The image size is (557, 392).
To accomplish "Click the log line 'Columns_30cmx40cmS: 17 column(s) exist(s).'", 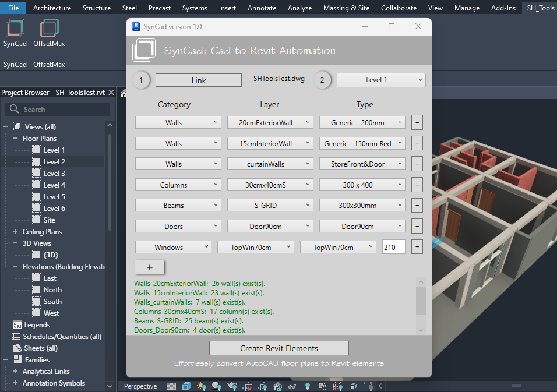I will point(204,312).
